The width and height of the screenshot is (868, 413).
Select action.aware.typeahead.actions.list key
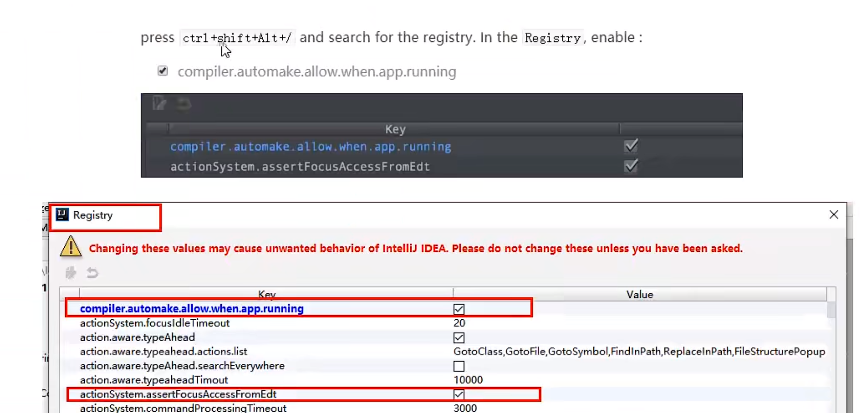[164, 351]
